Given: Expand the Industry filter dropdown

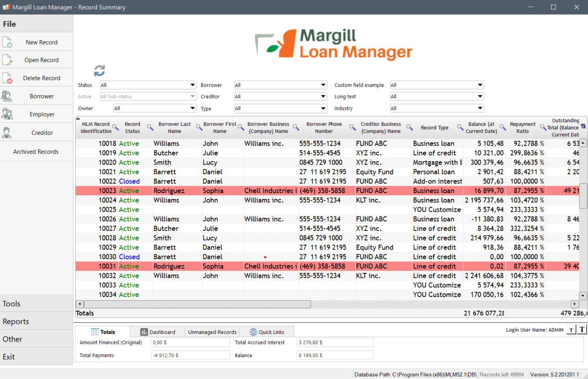Looking at the screenshot, I should 480,108.
